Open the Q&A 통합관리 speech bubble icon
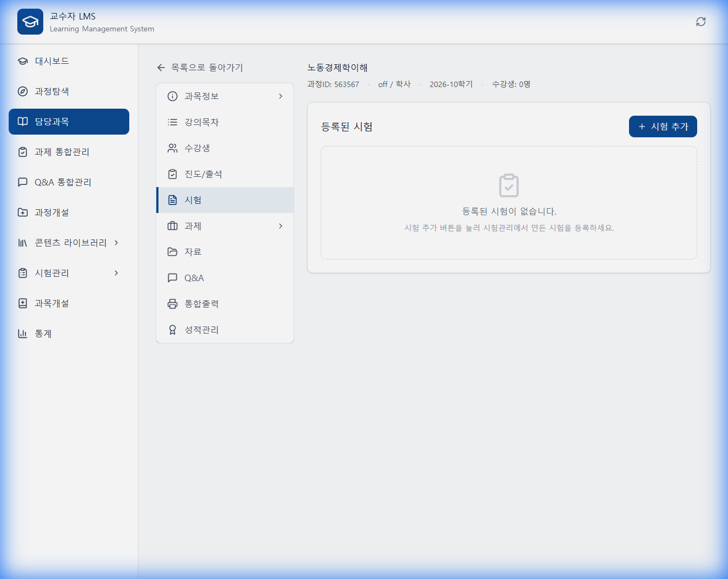Image resolution: width=728 pixels, height=579 pixels. [x=22, y=182]
